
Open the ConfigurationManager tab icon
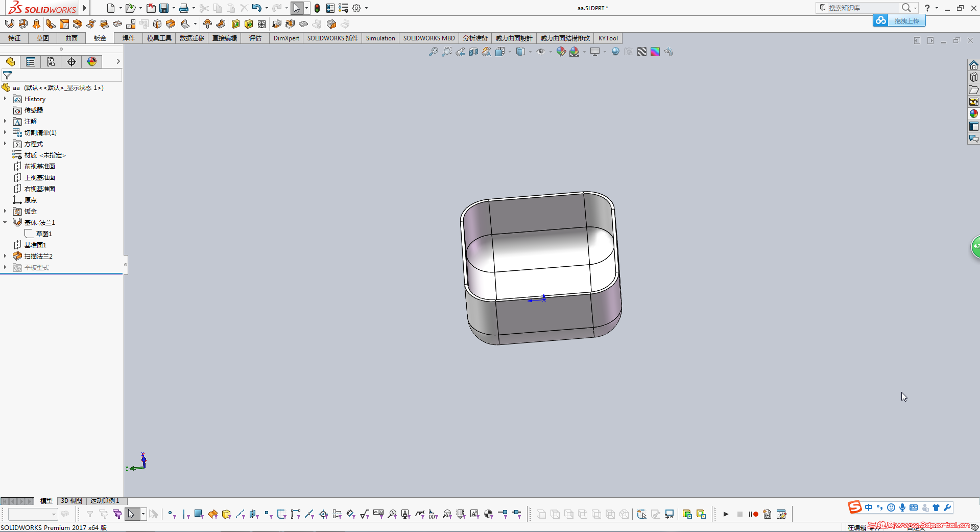point(51,62)
